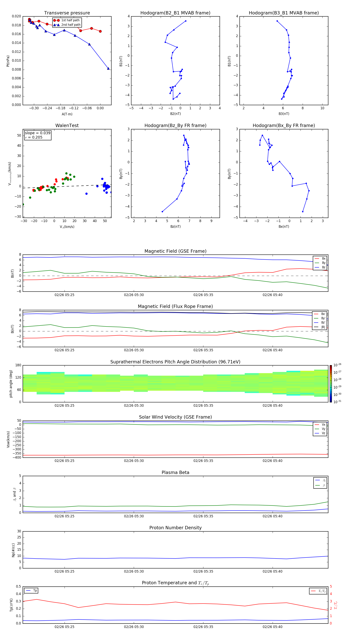This screenshot has height=644, width=351.
Task: Click the 'B2(nT)' x-axis label
Action: tap(175, 114)
